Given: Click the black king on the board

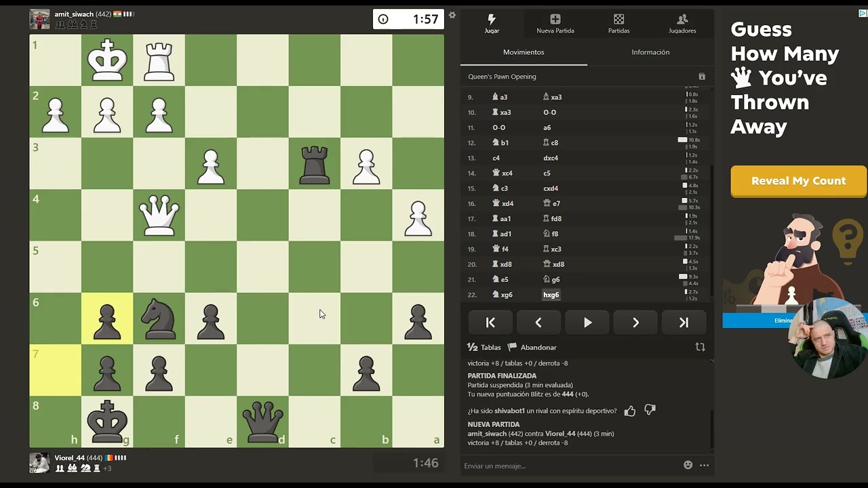Looking at the screenshot, I should [x=107, y=422].
